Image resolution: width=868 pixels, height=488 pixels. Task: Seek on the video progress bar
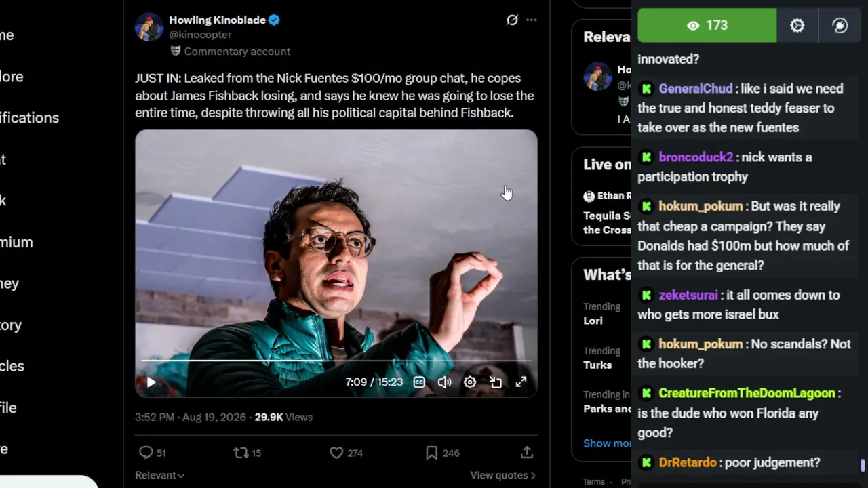pos(336,361)
